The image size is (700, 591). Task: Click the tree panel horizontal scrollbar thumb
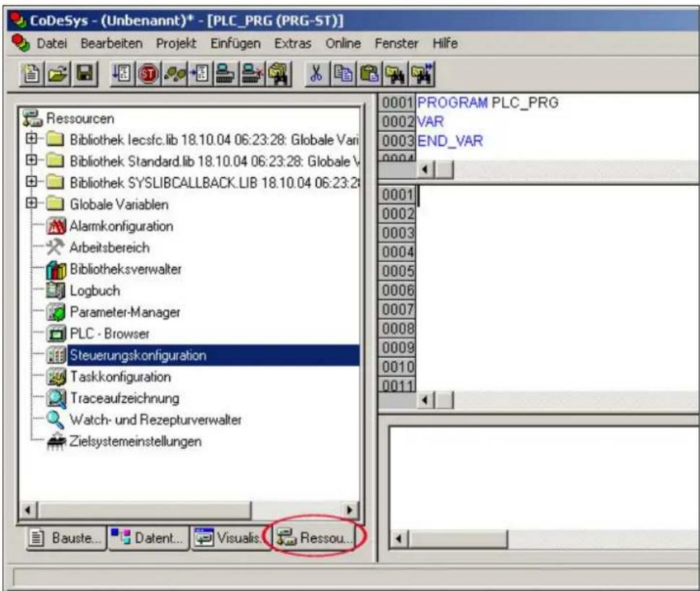[145, 510]
